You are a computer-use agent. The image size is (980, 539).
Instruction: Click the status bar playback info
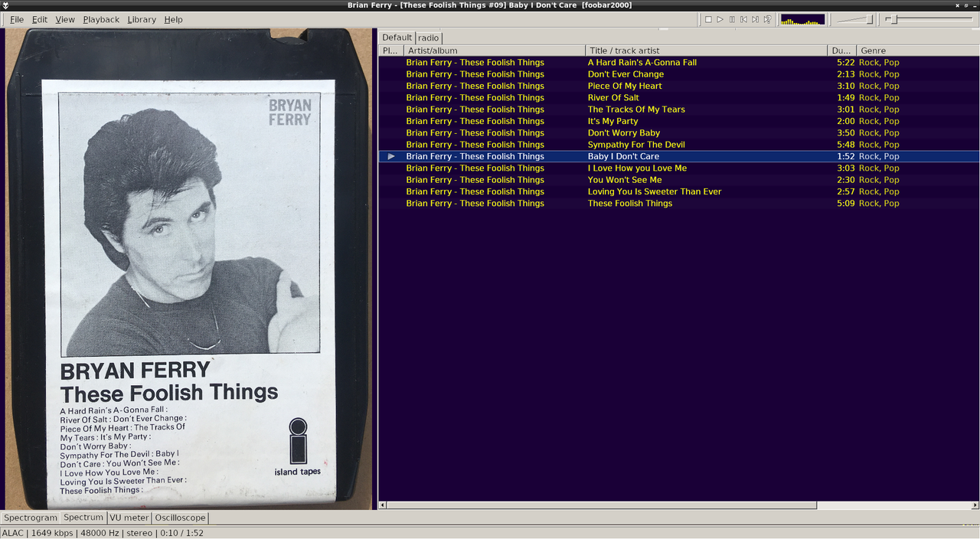[103, 533]
